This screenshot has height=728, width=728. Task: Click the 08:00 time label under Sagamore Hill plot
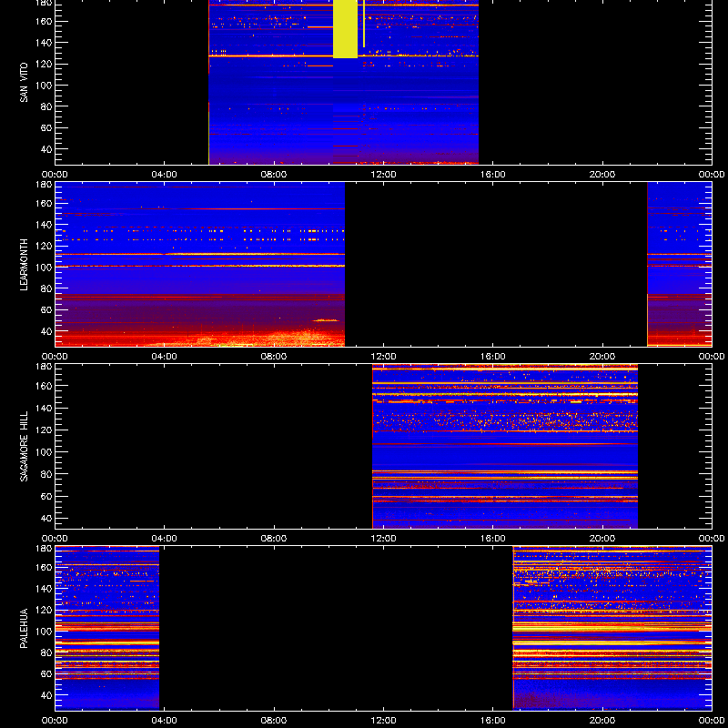click(274, 539)
